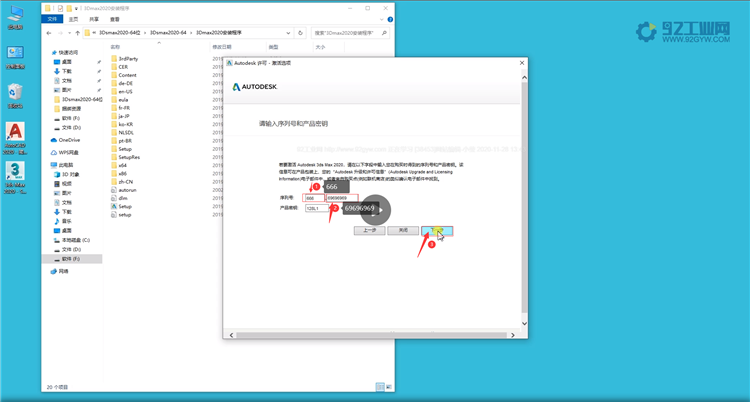Open the AutoCAD 2020 desktop shortcut
This screenshot has height=402, width=750.
coord(15,138)
